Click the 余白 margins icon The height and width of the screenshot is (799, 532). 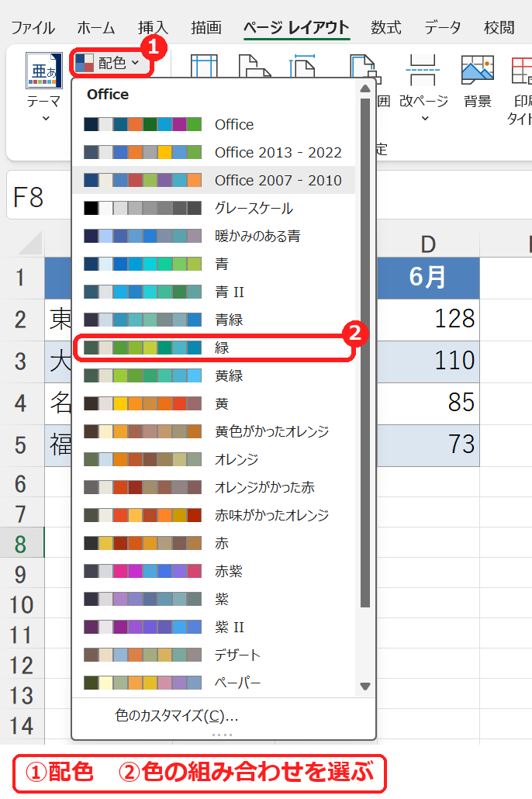click(x=204, y=66)
